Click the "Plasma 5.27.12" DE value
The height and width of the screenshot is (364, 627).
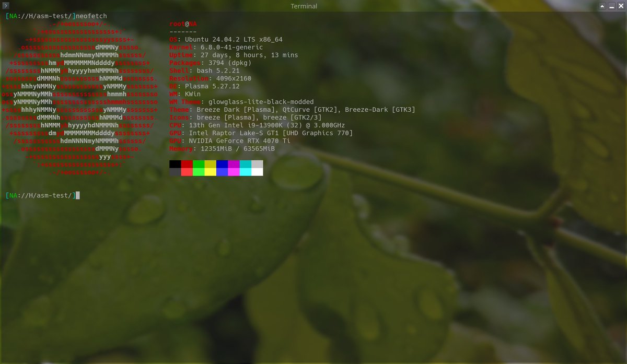click(212, 86)
